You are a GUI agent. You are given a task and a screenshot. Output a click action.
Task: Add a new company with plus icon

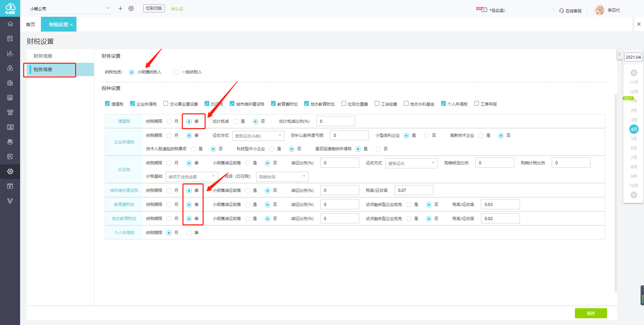coord(120,8)
